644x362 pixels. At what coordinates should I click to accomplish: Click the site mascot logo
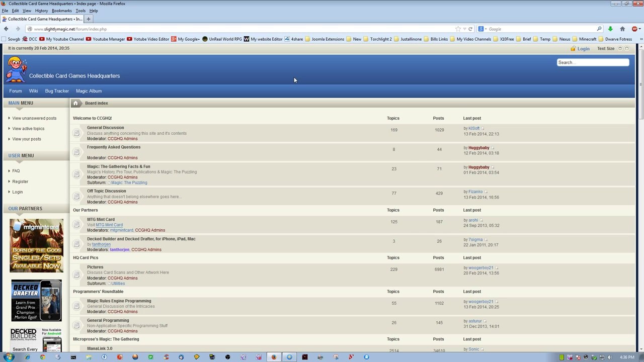coord(16,69)
